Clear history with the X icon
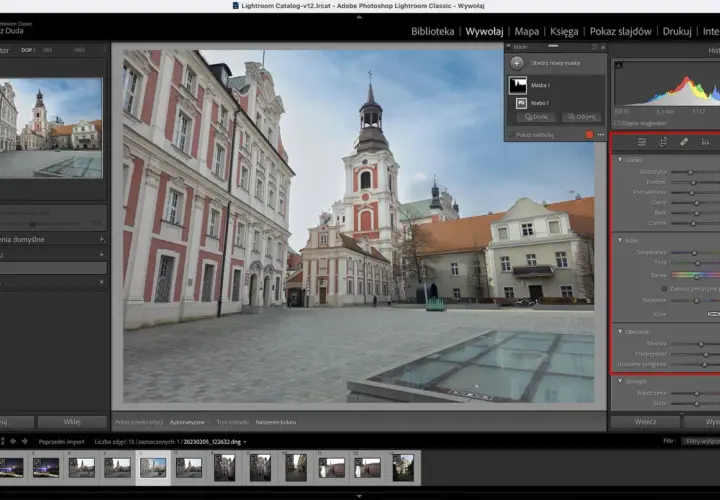This screenshot has height=500, width=720. point(101,282)
